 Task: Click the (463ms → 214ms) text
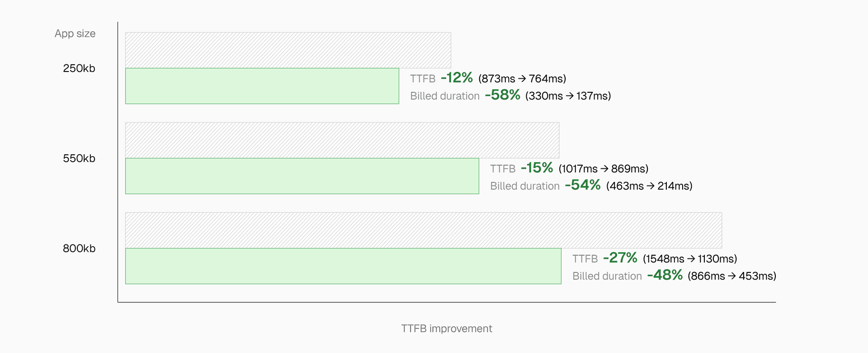pyautogui.click(x=649, y=186)
